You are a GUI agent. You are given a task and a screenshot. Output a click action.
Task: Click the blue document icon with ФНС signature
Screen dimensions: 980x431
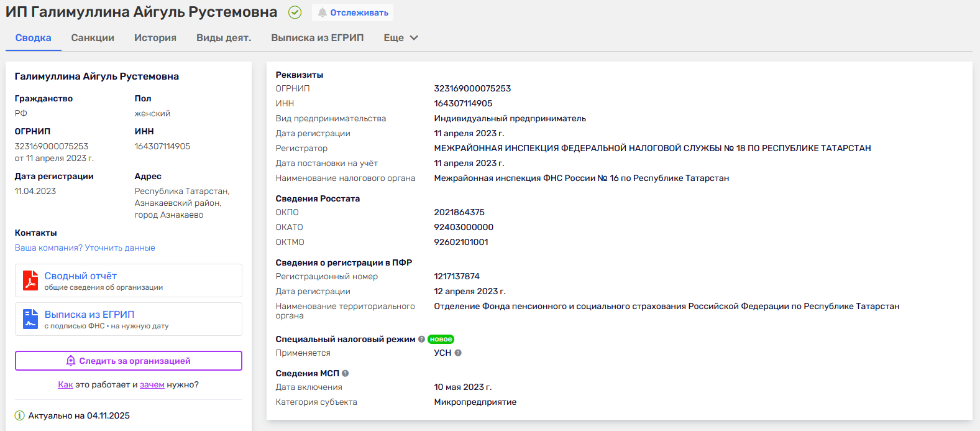(x=30, y=319)
